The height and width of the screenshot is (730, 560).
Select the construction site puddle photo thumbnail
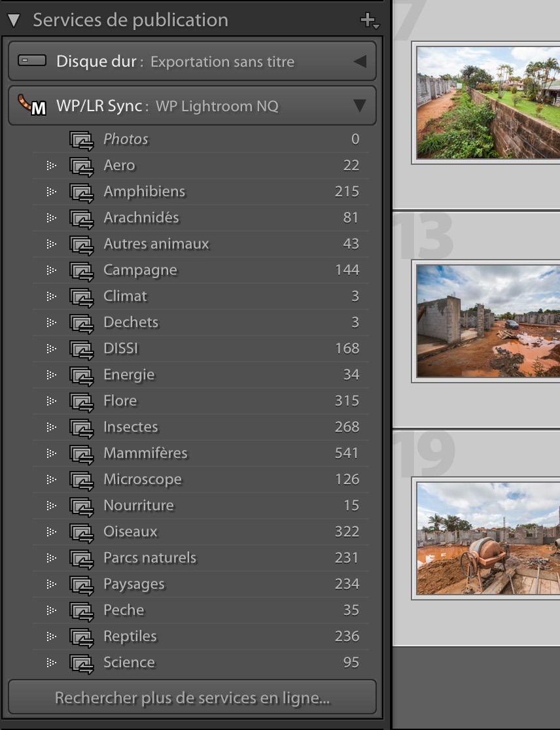(x=488, y=321)
